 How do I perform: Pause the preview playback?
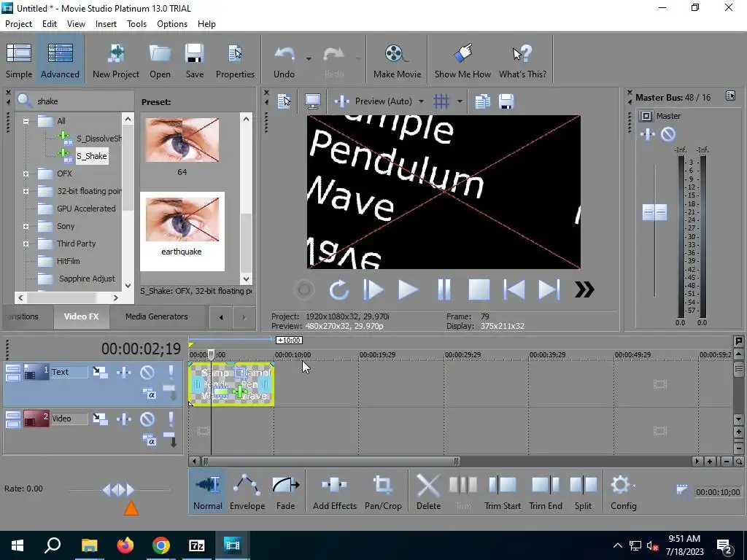point(444,289)
